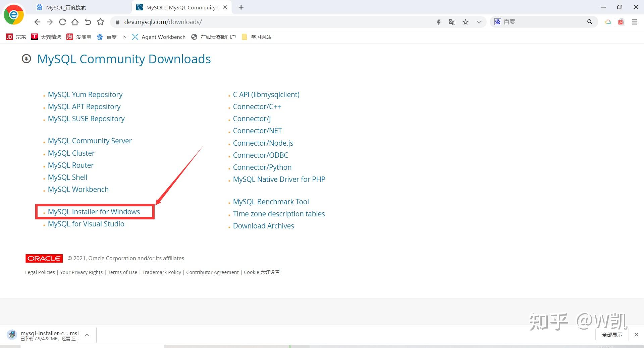Open Connector/J link
The width and height of the screenshot is (644, 348).
click(252, 119)
